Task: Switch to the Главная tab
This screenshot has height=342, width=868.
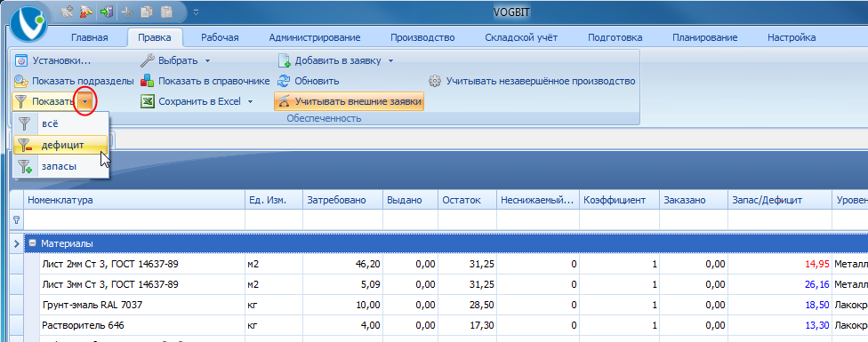Action: coord(90,37)
